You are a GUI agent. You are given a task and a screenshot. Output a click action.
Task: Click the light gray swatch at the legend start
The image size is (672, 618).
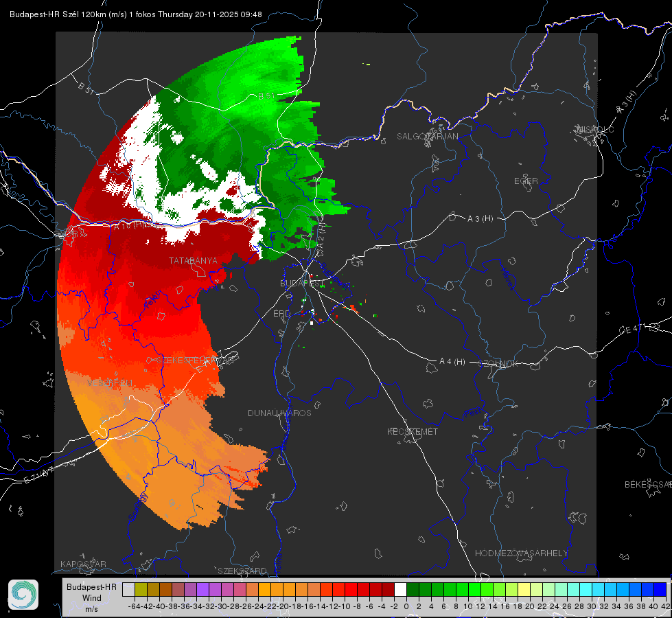tap(128, 589)
